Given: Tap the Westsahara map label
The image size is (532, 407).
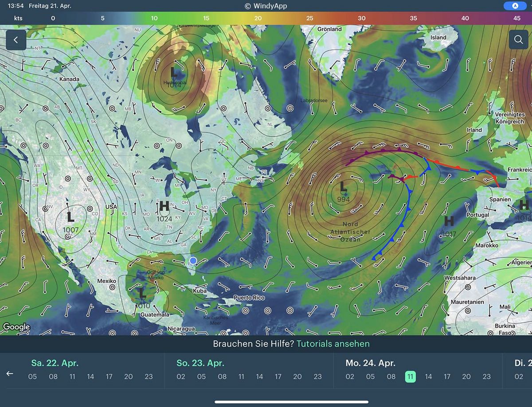Looking at the screenshot, I should point(460,278).
